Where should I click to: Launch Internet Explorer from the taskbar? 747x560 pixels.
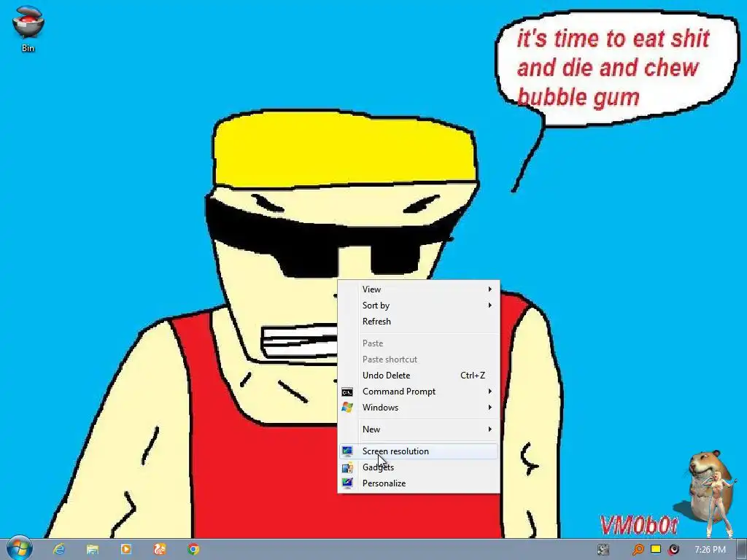click(x=59, y=549)
